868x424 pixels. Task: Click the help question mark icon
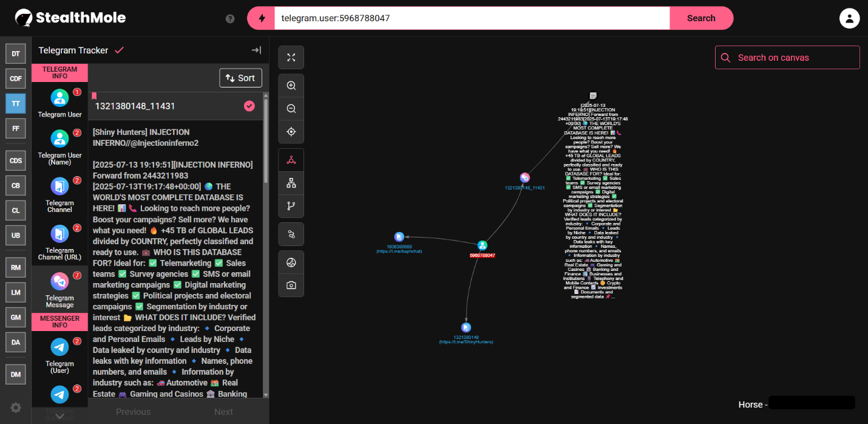pyautogui.click(x=230, y=18)
